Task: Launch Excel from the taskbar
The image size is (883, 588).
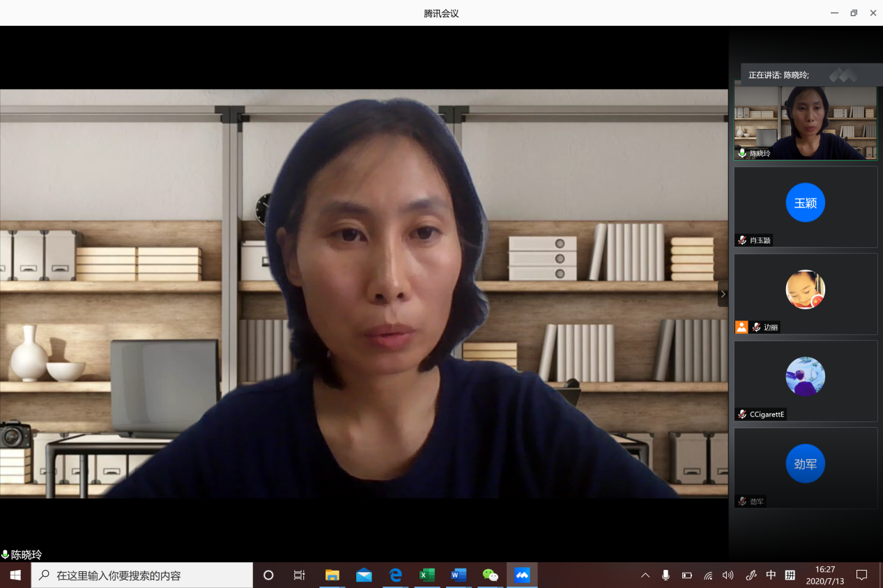Action: click(x=427, y=575)
